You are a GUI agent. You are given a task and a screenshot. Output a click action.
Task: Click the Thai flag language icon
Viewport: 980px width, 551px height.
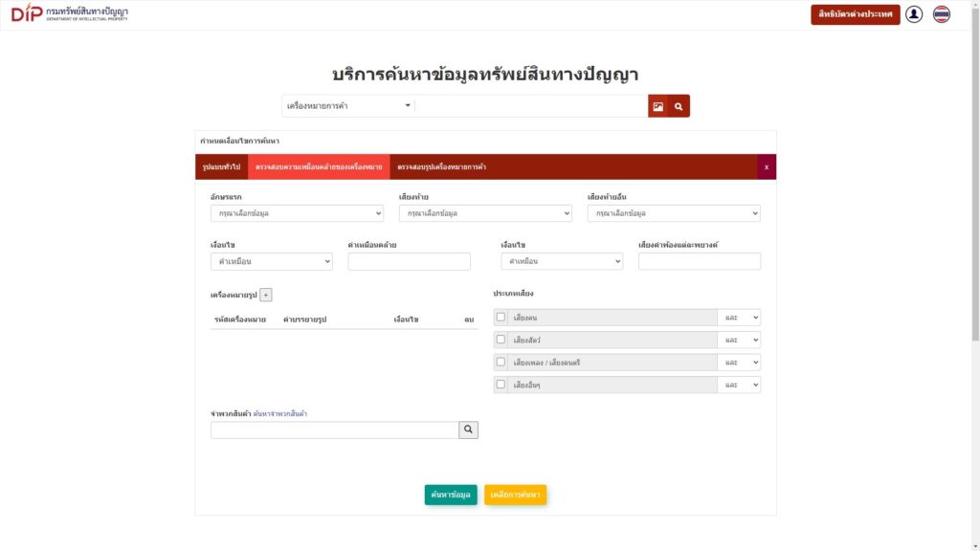tap(942, 14)
